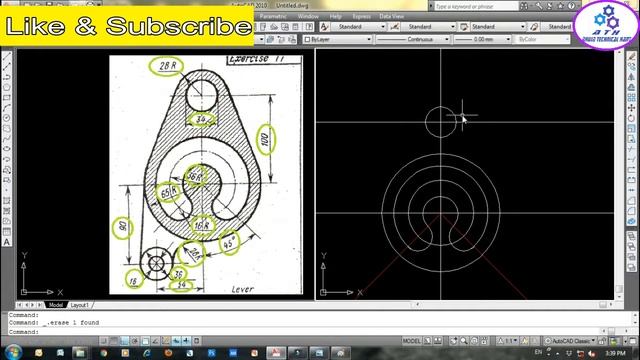Switch to the Model tab
The width and height of the screenshot is (640, 360).
[56, 305]
